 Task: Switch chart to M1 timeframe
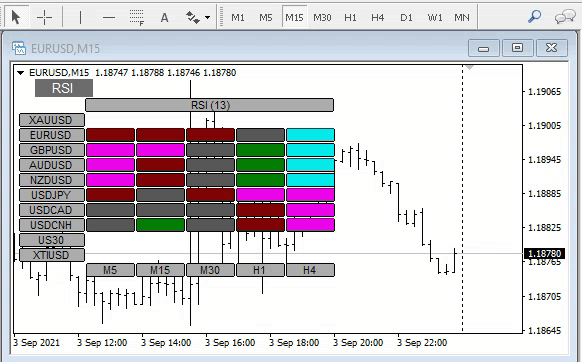[x=238, y=17]
